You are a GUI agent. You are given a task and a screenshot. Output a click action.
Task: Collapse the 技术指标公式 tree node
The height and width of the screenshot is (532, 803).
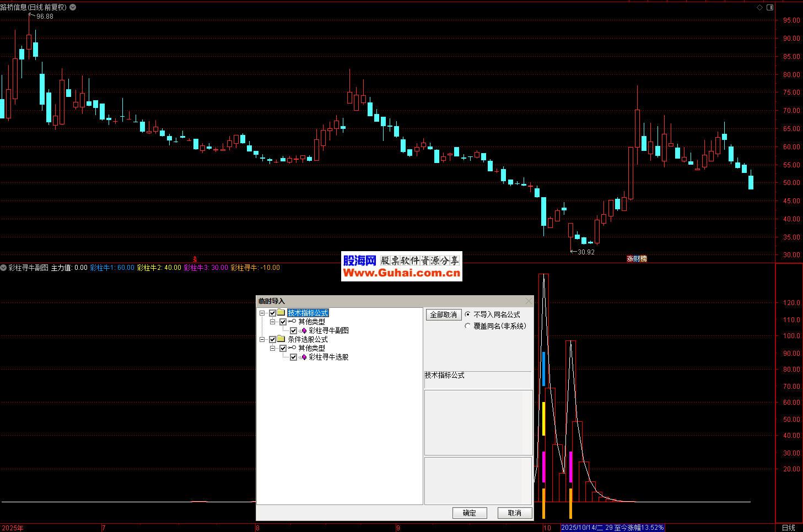pyautogui.click(x=262, y=313)
